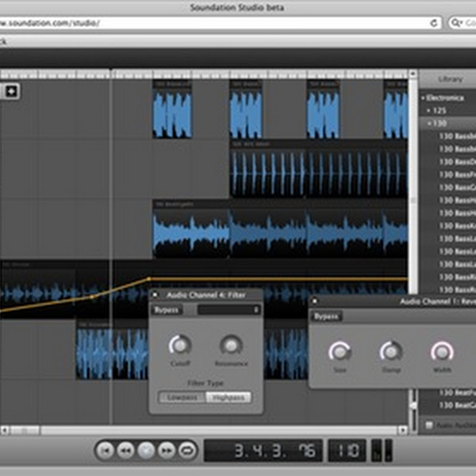
Task: Click the browser reload icon
Action: [434, 23]
